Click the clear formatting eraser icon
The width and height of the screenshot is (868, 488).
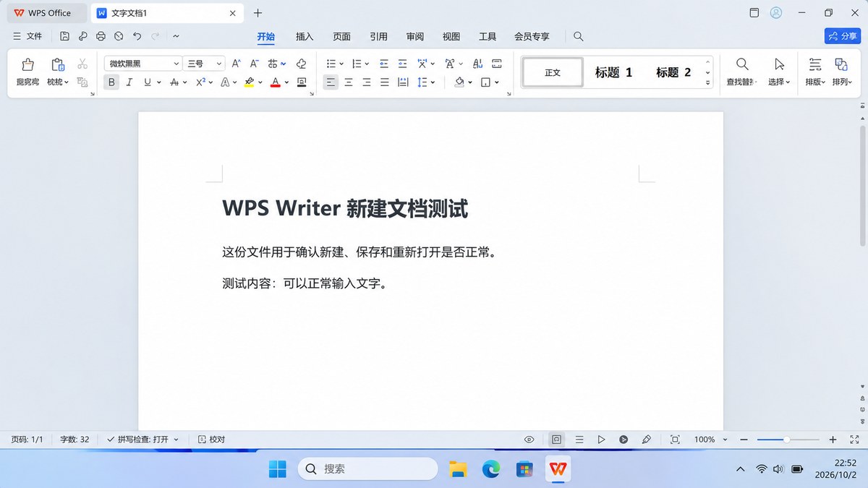(x=302, y=64)
